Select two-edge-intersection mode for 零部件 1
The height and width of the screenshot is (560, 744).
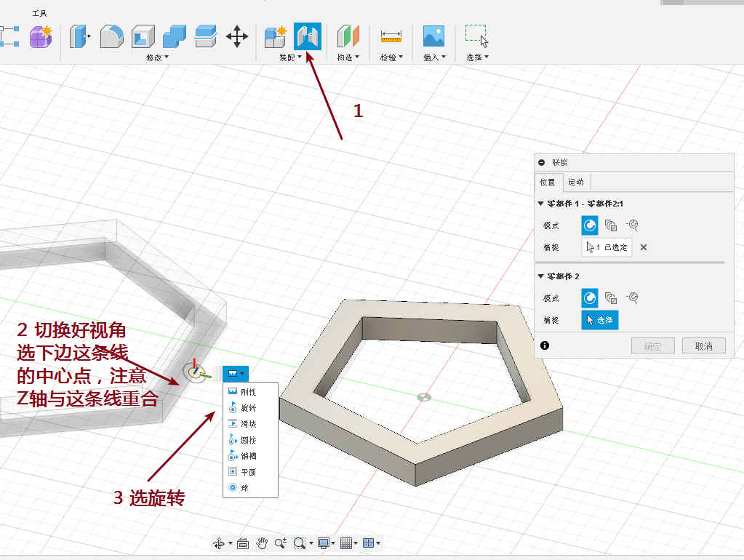click(x=632, y=225)
